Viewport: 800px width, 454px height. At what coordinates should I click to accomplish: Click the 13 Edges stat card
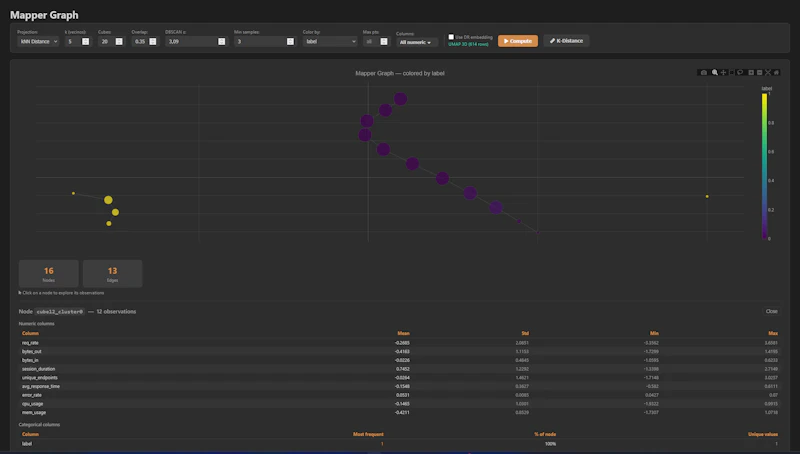coord(112,273)
